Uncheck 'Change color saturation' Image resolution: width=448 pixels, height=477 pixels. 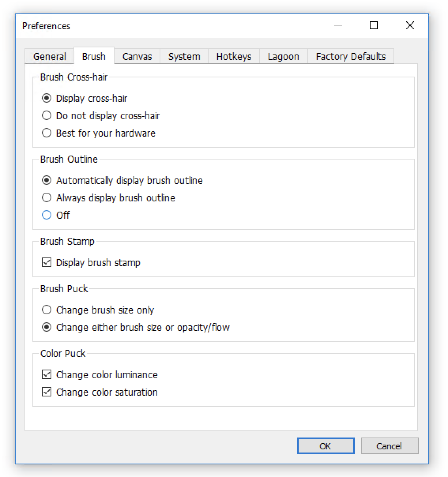click(46, 392)
